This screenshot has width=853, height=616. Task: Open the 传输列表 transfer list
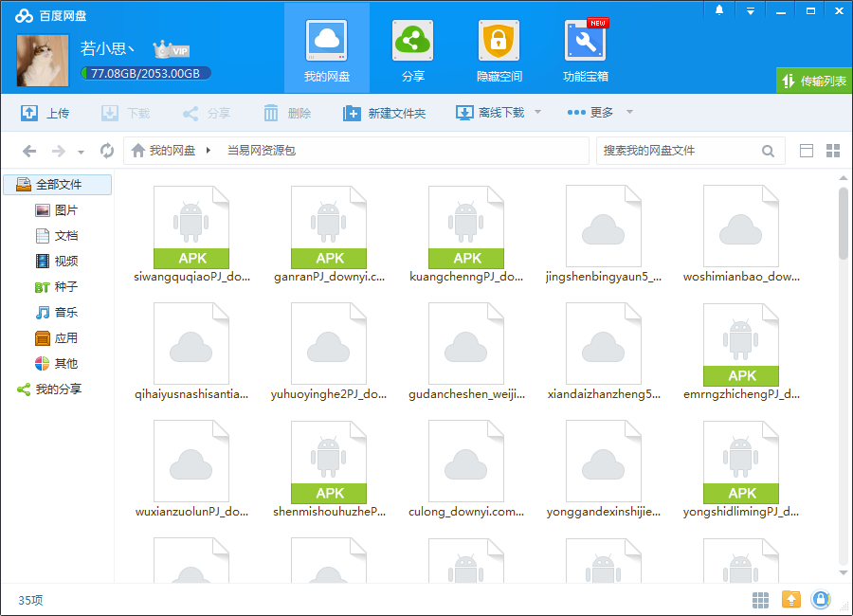(x=814, y=82)
